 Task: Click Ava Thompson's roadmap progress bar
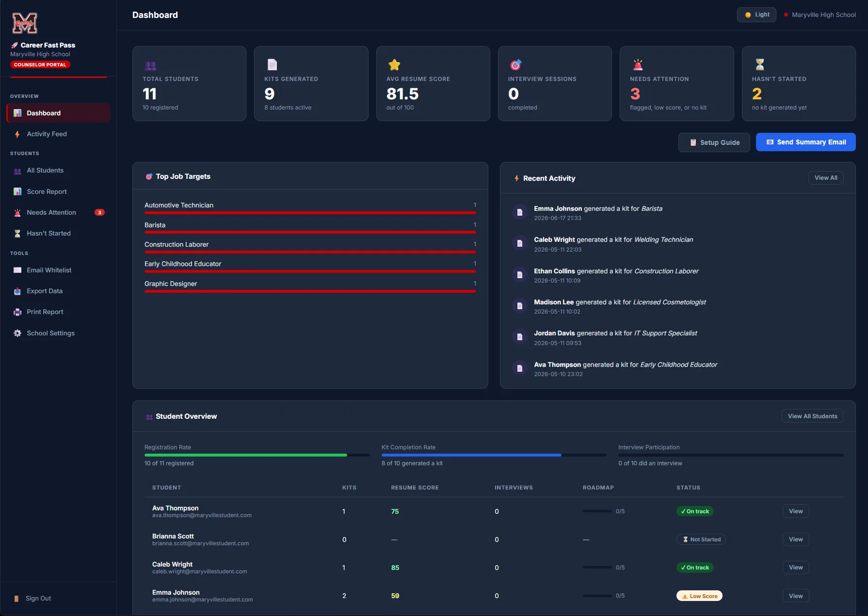pyautogui.click(x=597, y=511)
